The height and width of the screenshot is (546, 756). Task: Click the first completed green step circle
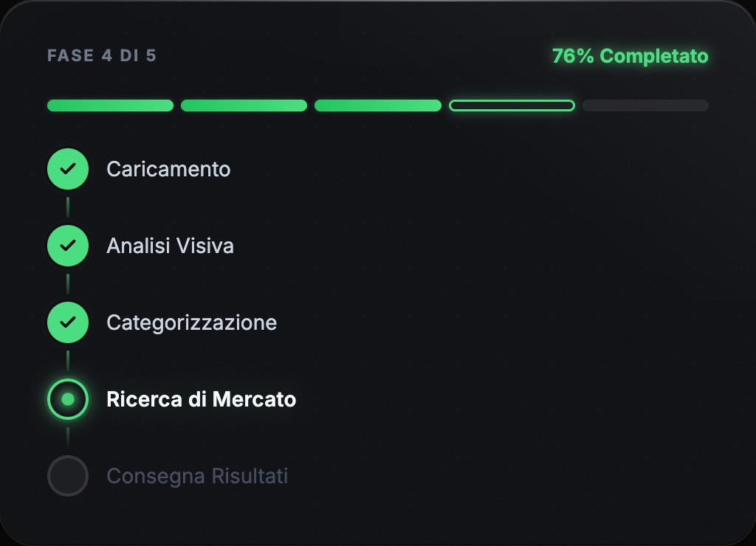click(67, 168)
